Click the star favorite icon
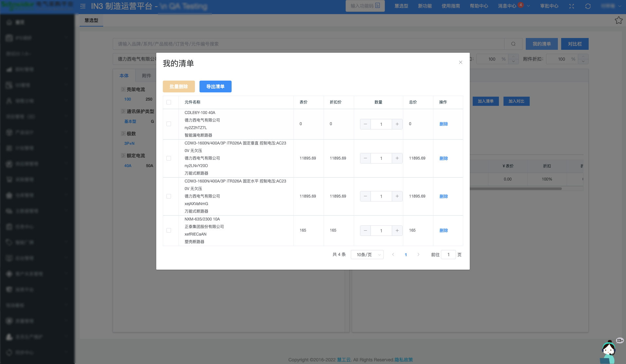 coord(618,20)
